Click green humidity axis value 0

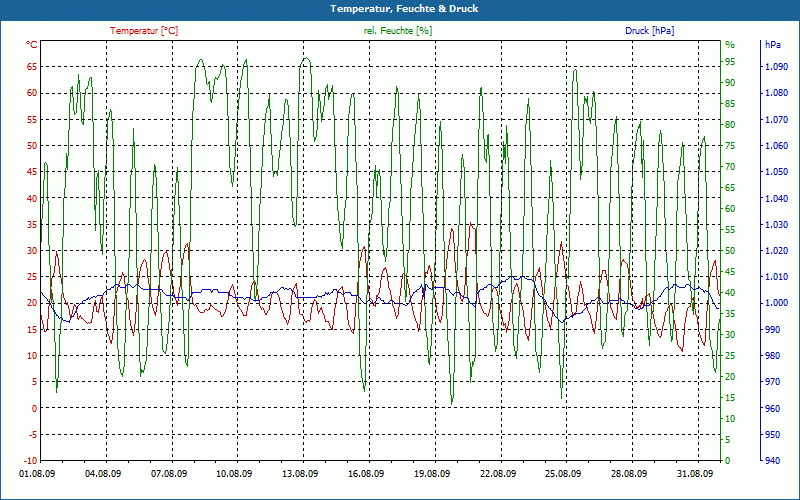(x=728, y=461)
